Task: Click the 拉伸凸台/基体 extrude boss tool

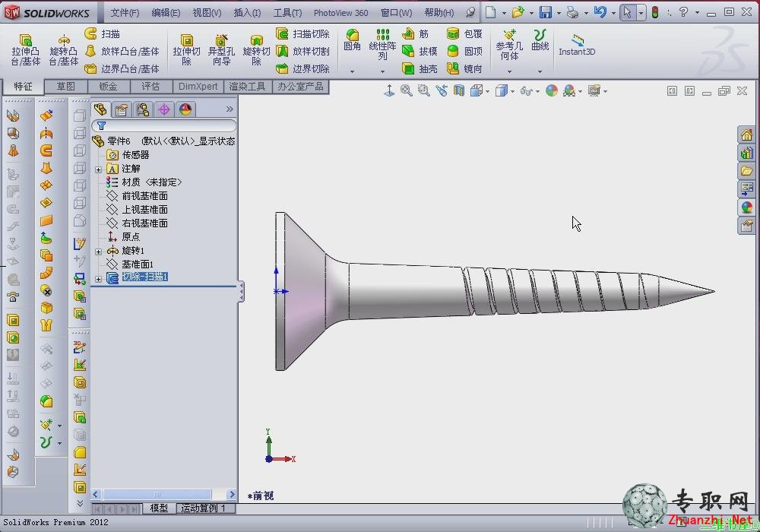Action: click(25, 49)
